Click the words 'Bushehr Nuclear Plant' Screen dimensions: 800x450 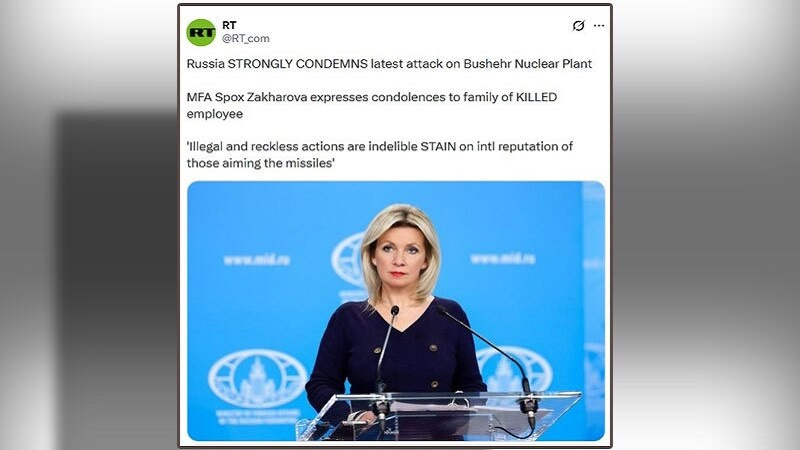click(x=528, y=64)
